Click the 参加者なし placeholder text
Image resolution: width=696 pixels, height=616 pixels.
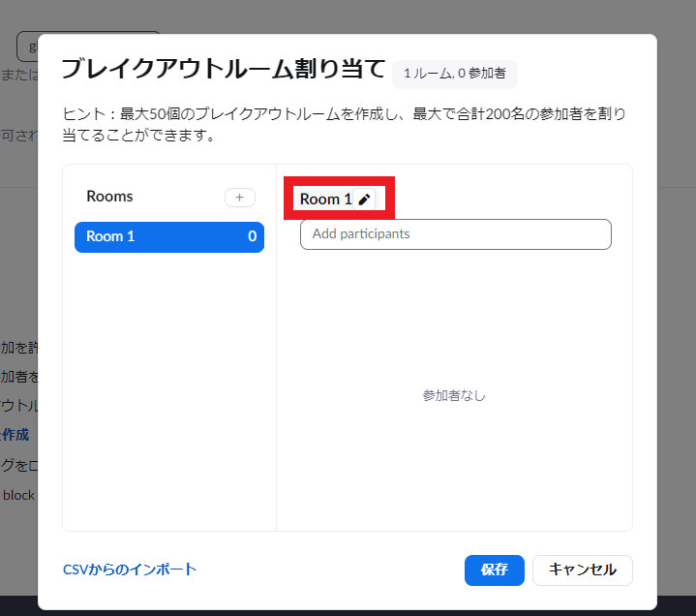[454, 395]
